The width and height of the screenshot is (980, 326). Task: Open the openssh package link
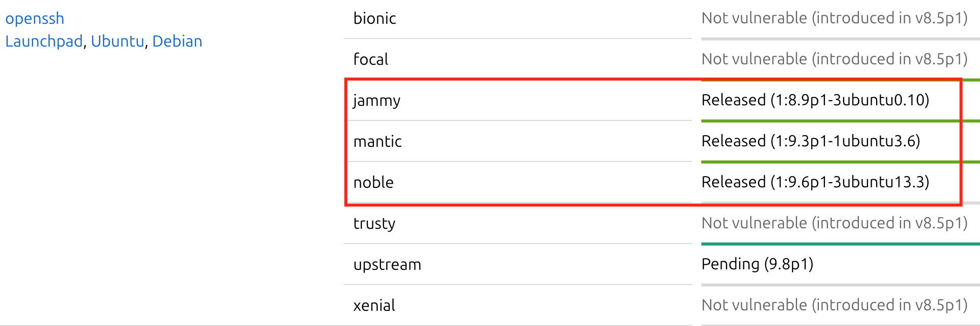click(34, 19)
